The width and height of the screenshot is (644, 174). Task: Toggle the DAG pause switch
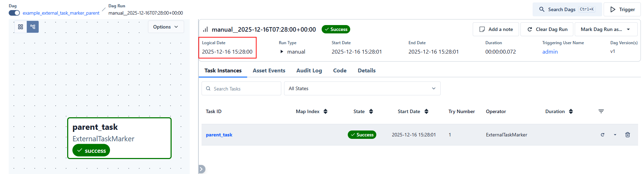pos(14,13)
